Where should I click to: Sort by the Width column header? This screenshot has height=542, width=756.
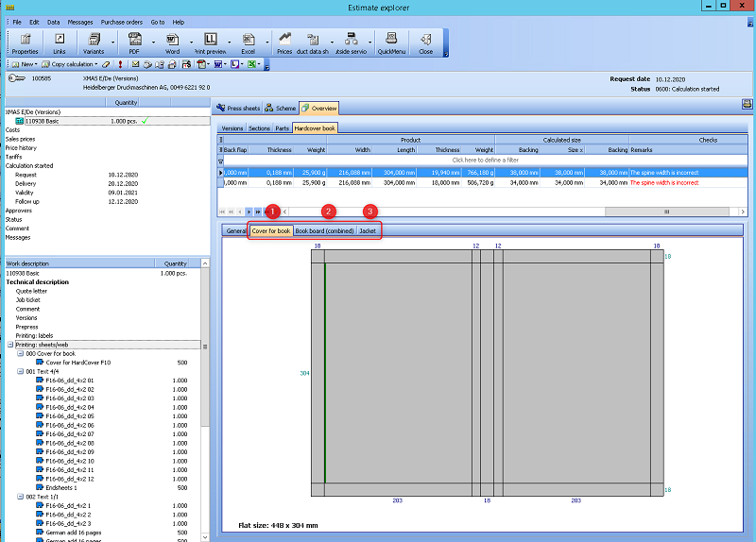(349, 150)
